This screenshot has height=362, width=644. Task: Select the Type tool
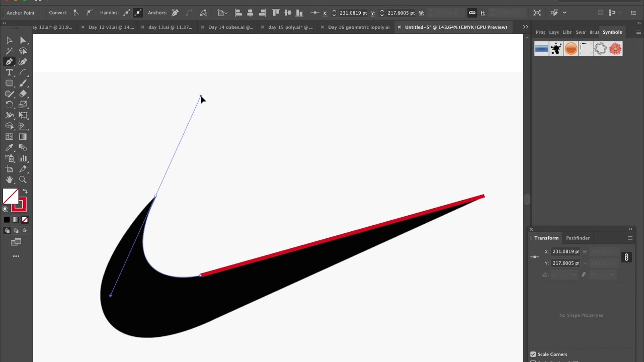tap(10, 72)
